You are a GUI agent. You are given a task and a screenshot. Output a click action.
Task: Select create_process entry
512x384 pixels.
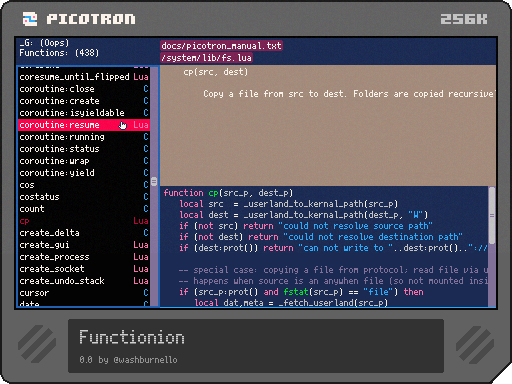pyautogui.click(x=84, y=257)
